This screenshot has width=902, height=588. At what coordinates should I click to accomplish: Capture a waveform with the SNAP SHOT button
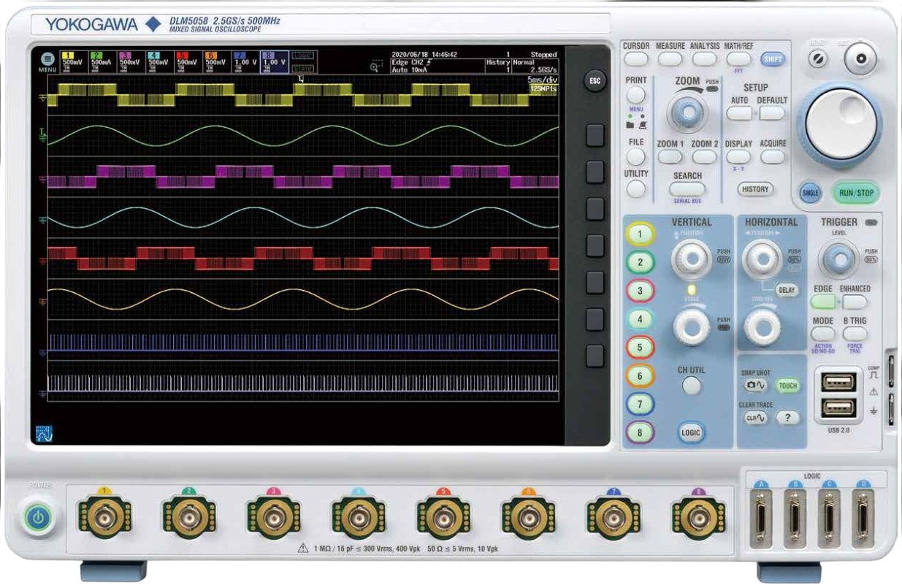click(754, 386)
